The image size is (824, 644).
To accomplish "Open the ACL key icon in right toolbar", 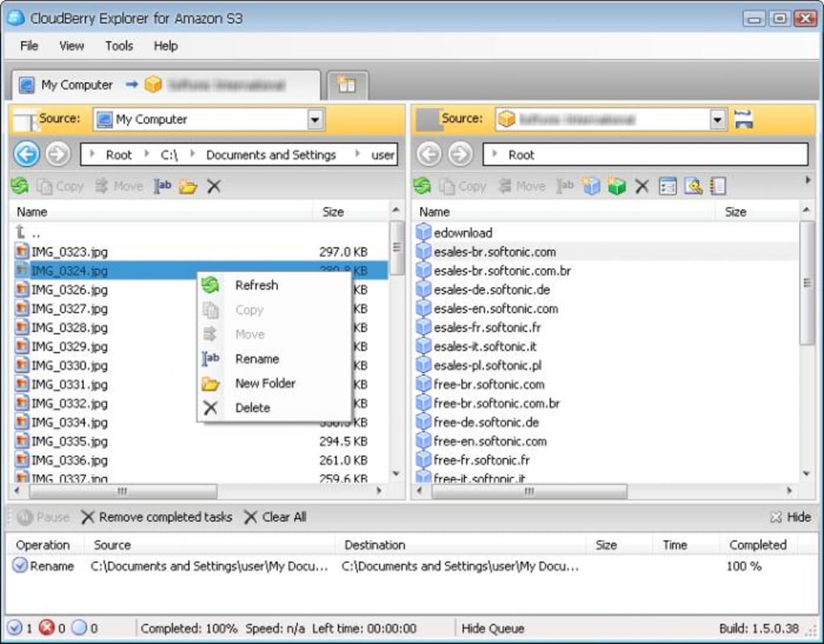I will (x=693, y=186).
